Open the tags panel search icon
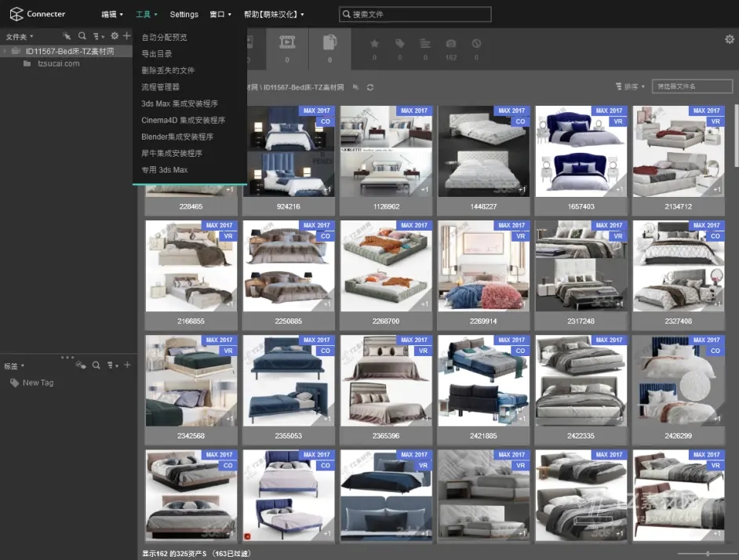 (96, 365)
